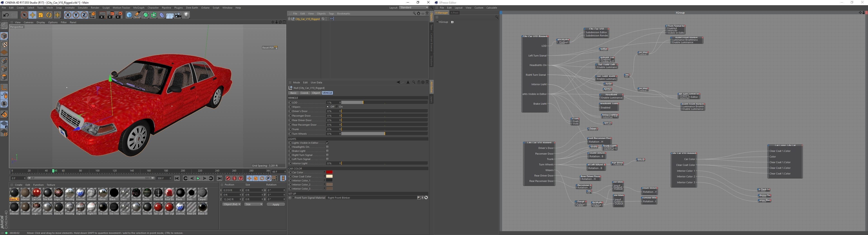Open the Simulate menu
Viewport: 868px width, 235px height.
point(83,7)
